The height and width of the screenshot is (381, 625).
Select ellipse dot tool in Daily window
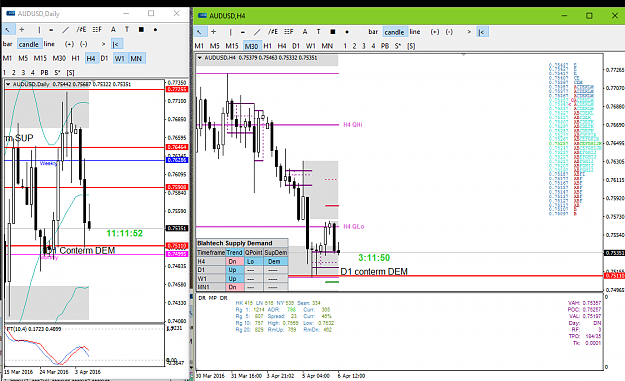click(x=155, y=29)
